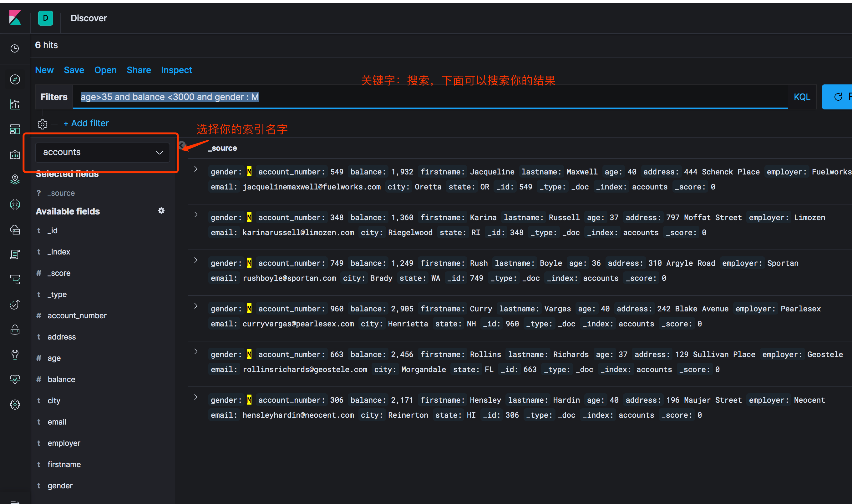Click the clock/history icon in sidebar
Image resolution: width=852 pixels, height=504 pixels.
click(15, 45)
